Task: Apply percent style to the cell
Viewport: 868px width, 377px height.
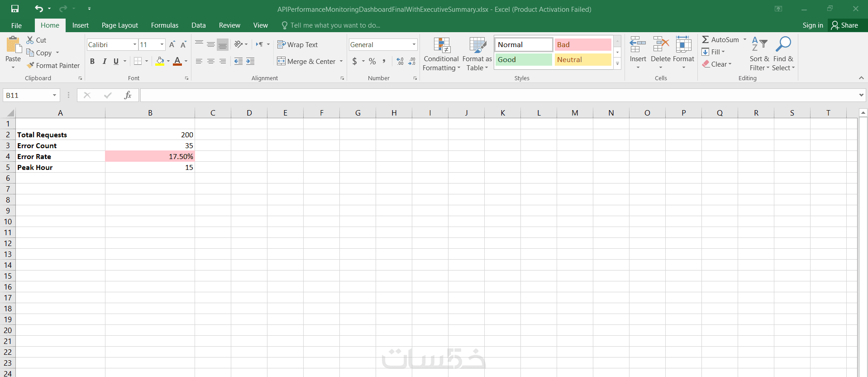Action: pyautogui.click(x=372, y=61)
